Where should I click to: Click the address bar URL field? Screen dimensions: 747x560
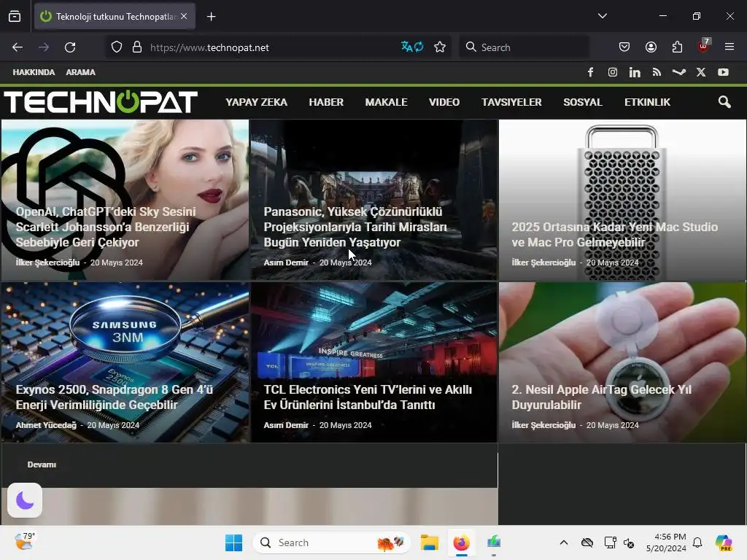click(x=271, y=47)
